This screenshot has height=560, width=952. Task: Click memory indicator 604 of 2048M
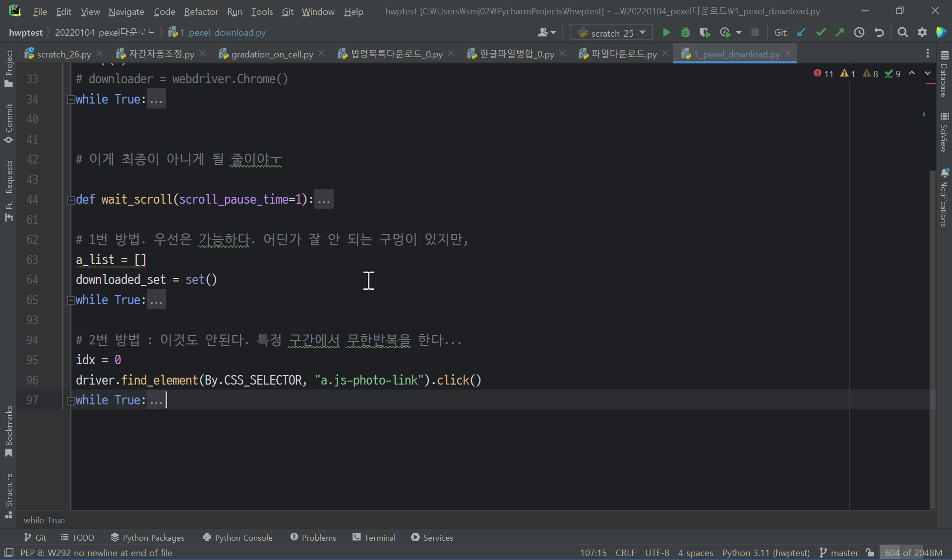pyautogui.click(x=913, y=553)
